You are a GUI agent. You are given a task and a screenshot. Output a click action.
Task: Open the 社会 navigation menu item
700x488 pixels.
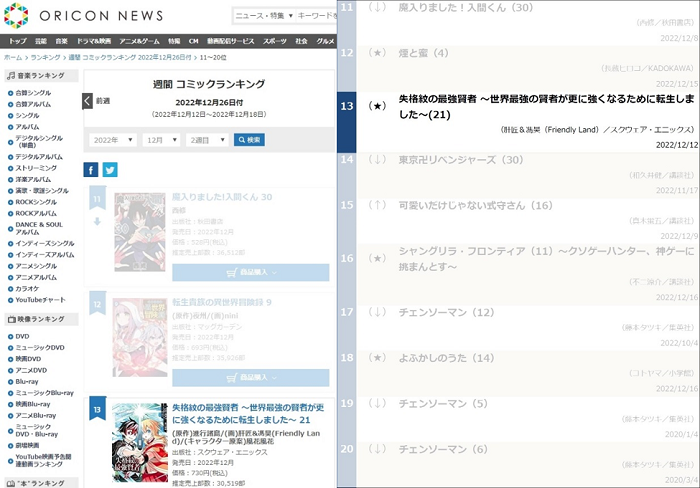[x=301, y=41]
